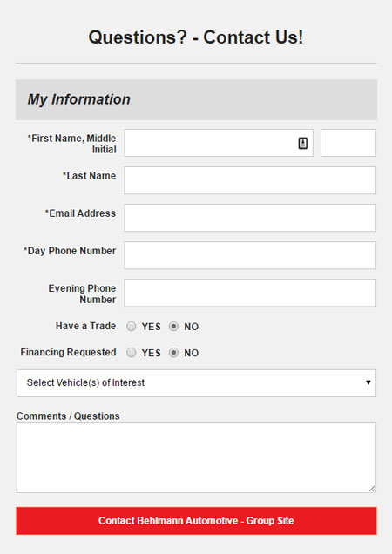Click the Contact Behlmann Automotive - Group Site button

(x=196, y=521)
